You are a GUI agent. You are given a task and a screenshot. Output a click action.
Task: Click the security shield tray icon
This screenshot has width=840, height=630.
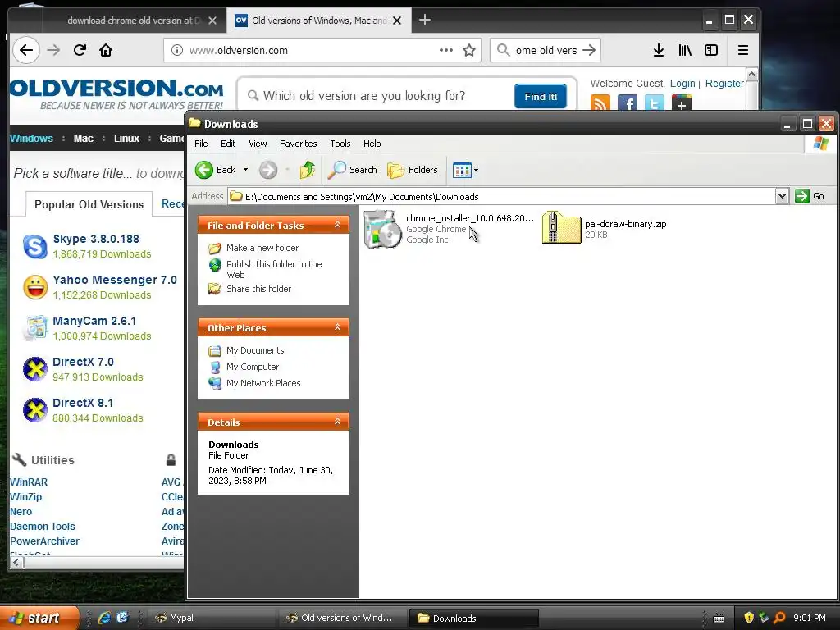click(749, 618)
